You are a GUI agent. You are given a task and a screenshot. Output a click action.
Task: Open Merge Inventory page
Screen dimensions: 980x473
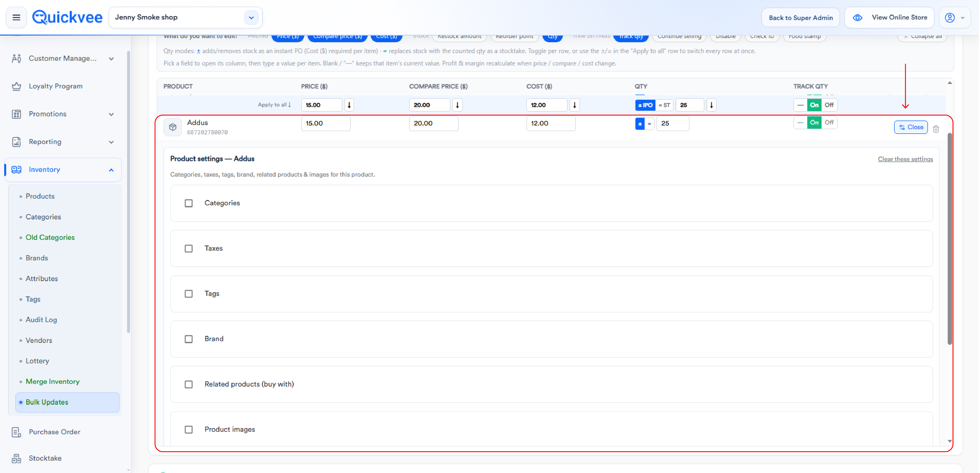[53, 382]
